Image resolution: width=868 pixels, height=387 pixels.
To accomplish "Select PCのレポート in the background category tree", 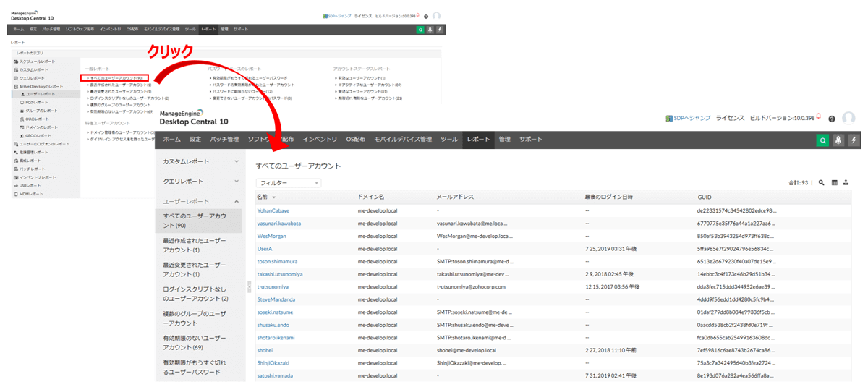I will pos(37,103).
